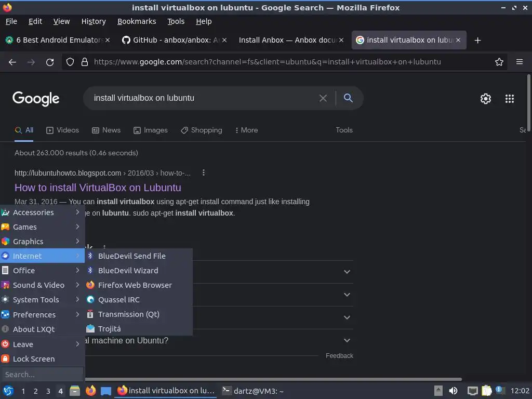Reload the page with the refresh icon
This screenshot has width=532, height=399.
pyautogui.click(x=50, y=62)
